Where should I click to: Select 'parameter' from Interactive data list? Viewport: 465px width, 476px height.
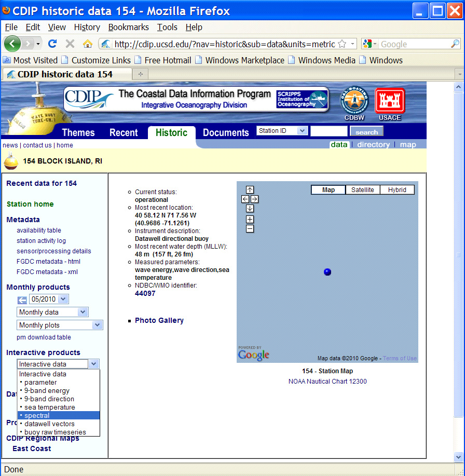[59, 383]
